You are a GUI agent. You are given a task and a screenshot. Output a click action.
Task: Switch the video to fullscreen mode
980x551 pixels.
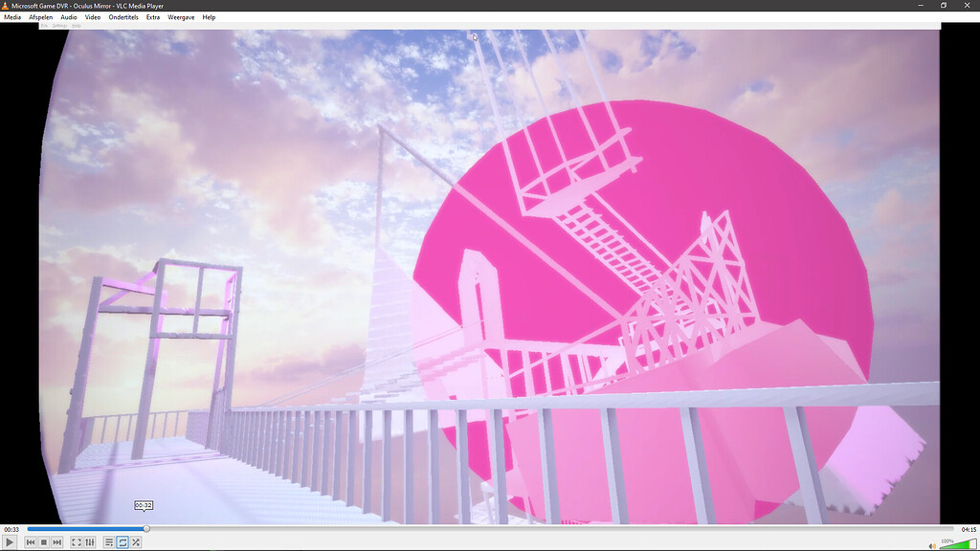pyautogui.click(x=76, y=541)
